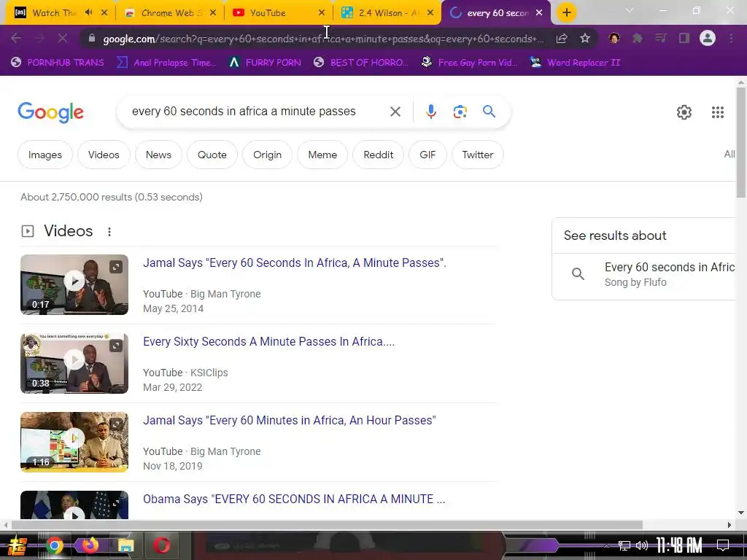
Task: Go back to previous page
Action: click(16, 38)
